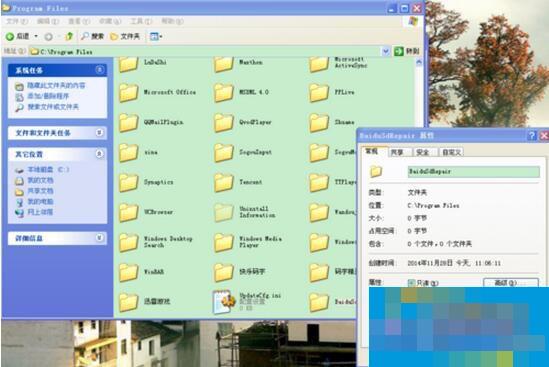Select the SogouInput folder icon
Screen dimensions: 549x367
pos(223,153)
